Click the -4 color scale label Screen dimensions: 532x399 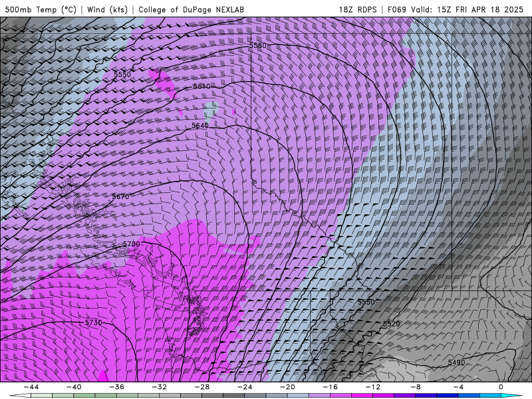click(458, 387)
